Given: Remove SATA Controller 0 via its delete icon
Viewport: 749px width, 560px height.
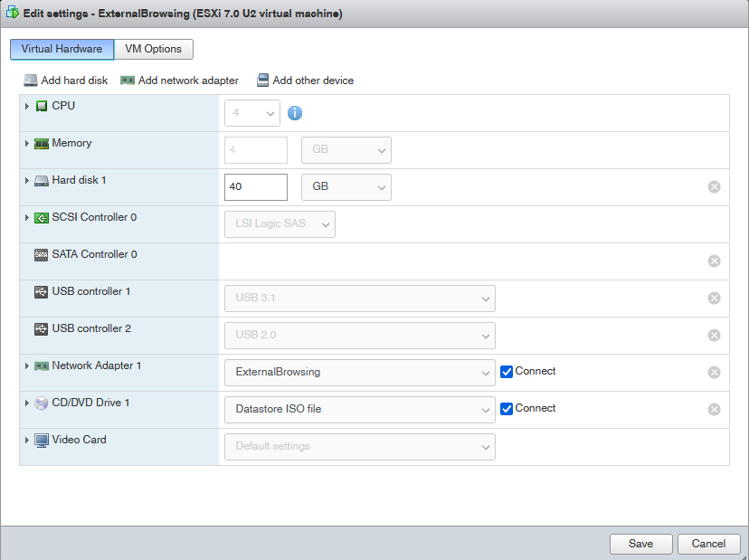Looking at the screenshot, I should point(714,261).
